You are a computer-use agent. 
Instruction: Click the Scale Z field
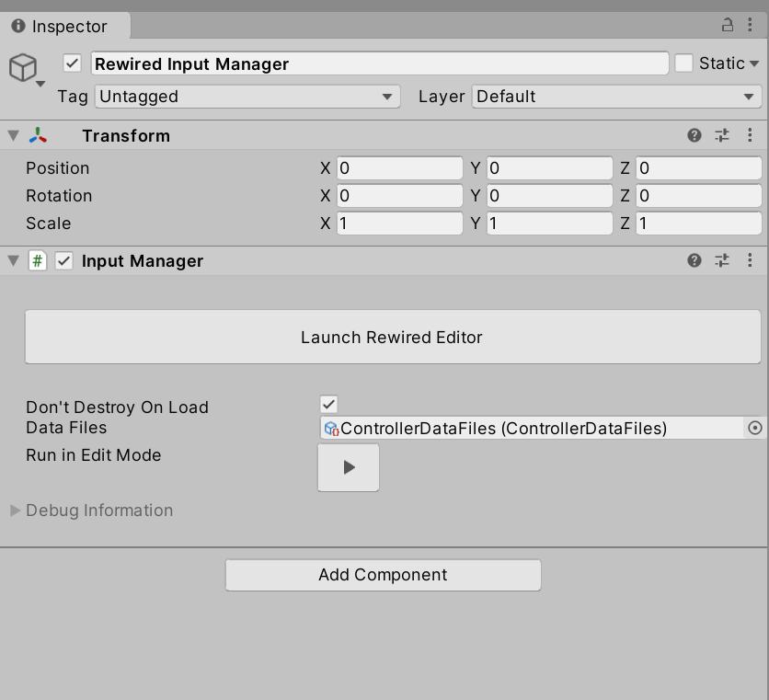[x=699, y=224]
